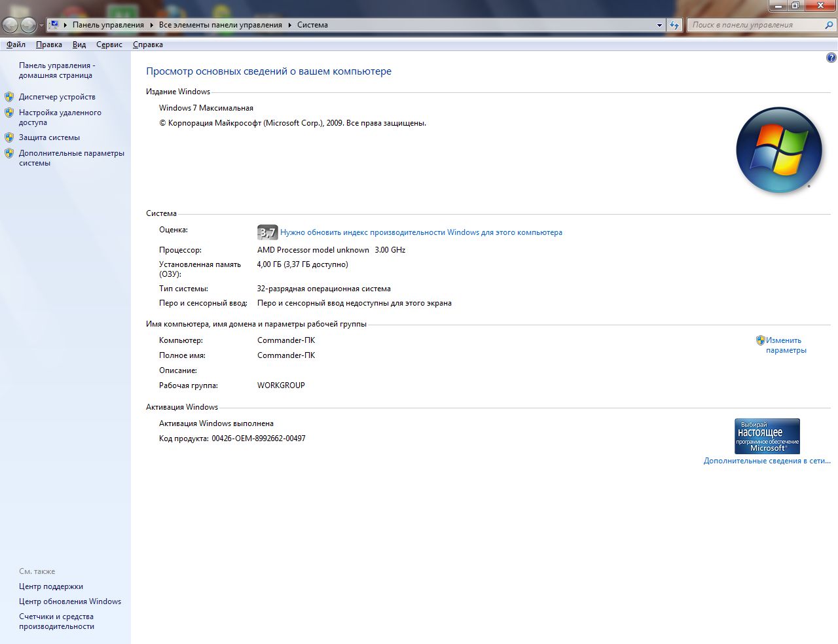Click the Control Panel icon in address bar
The height and width of the screenshot is (644, 838).
pos(54,25)
